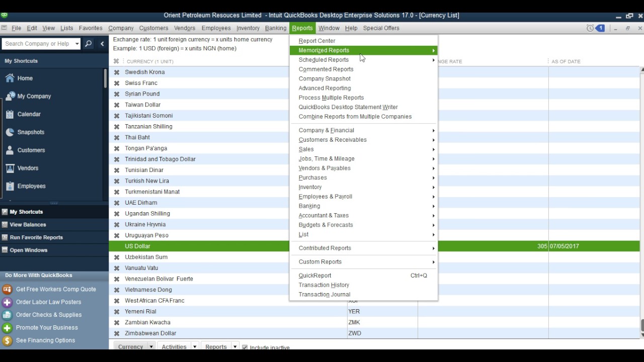The image size is (644, 362).
Task: Uncheck the Include inactive checkbox
Action: coord(245,347)
